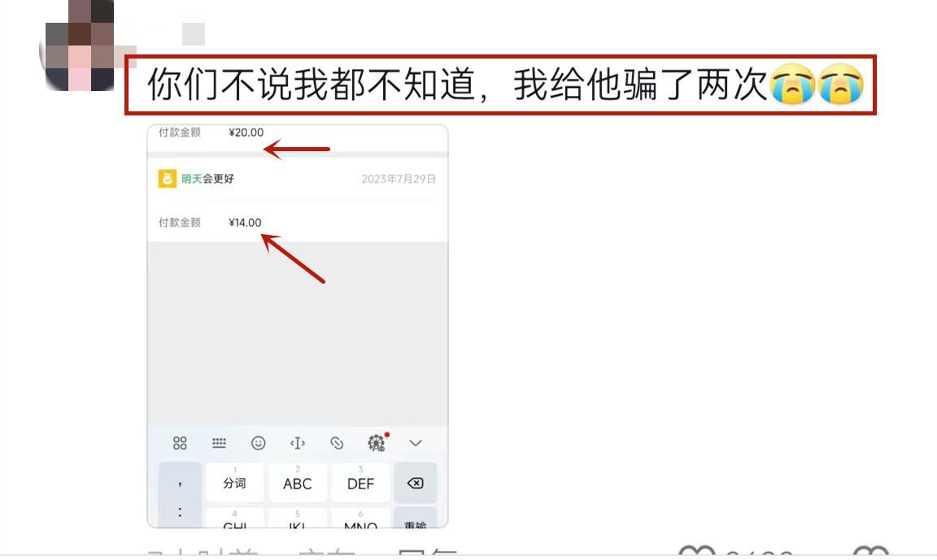Click the 2023年7月29日 date label
Viewport: 937px width, 560px height.
pyautogui.click(x=399, y=179)
